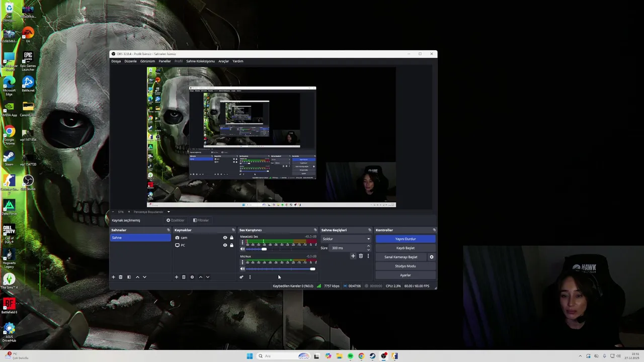Open Steam desktop shortcut
The height and width of the screenshot is (362, 644).
point(9,158)
